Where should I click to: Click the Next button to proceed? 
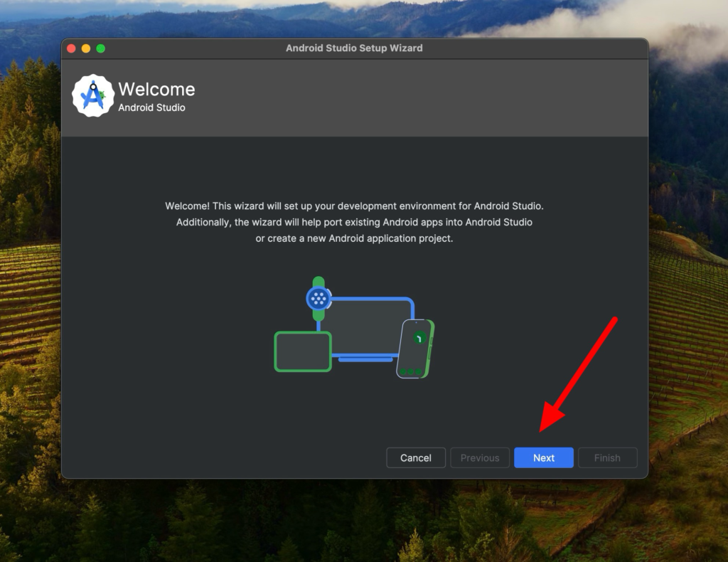(x=543, y=457)
